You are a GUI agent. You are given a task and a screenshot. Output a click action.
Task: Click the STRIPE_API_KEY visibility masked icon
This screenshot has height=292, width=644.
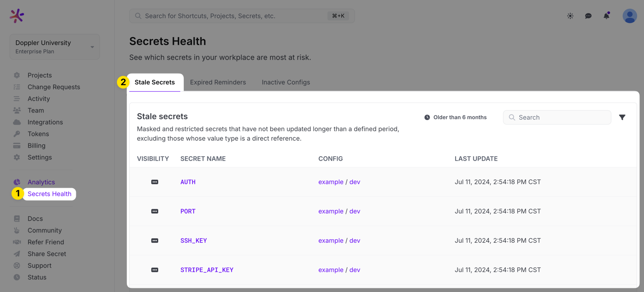[154, 270]
